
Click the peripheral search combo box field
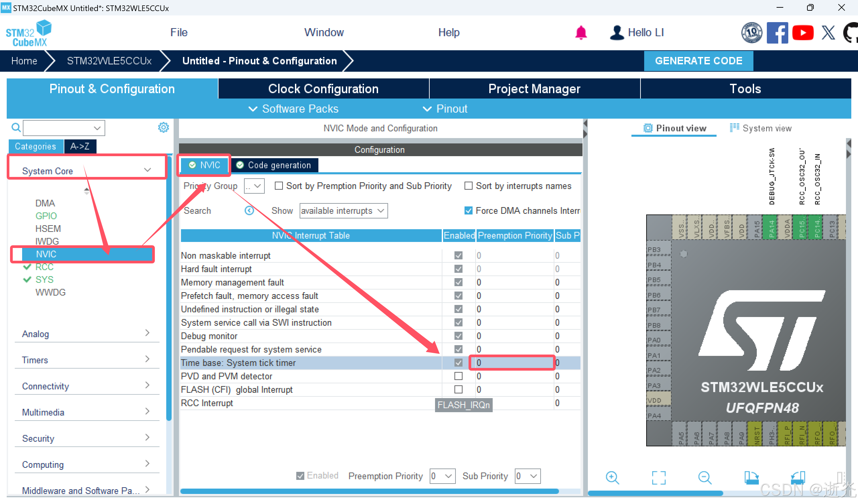tap(64, 128)
